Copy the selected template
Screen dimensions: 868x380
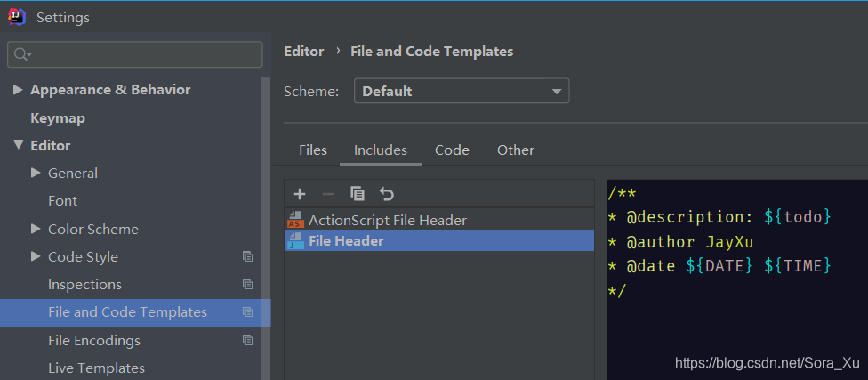[358, 193]
